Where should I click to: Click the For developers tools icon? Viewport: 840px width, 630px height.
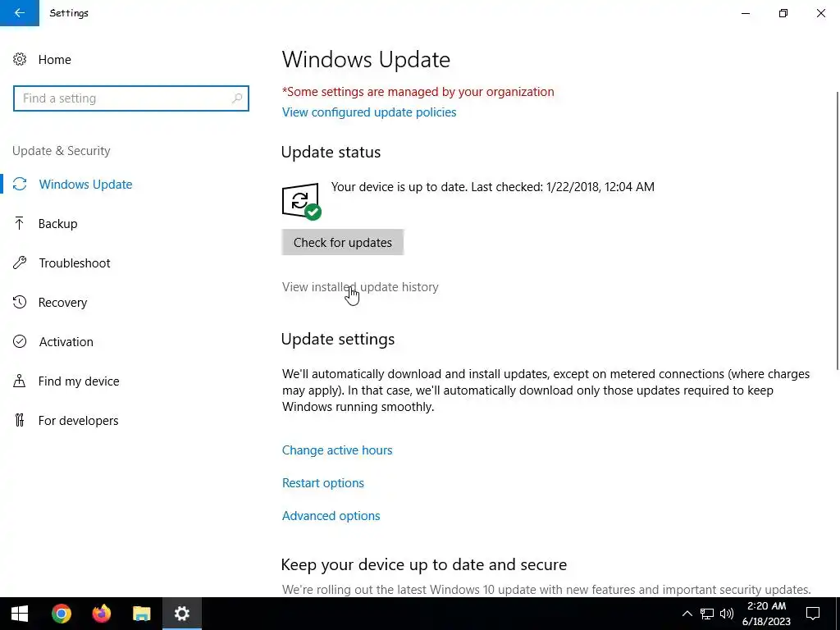(x=20, y=421)
